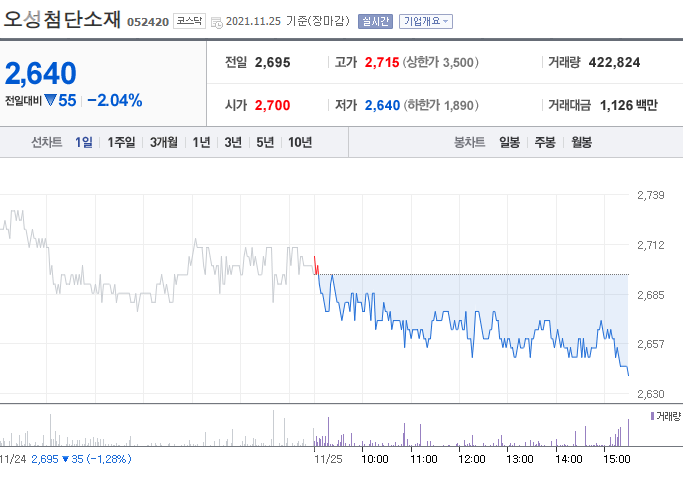
Task: Click the 코스닥 market badge
Action: click(189, 21)
